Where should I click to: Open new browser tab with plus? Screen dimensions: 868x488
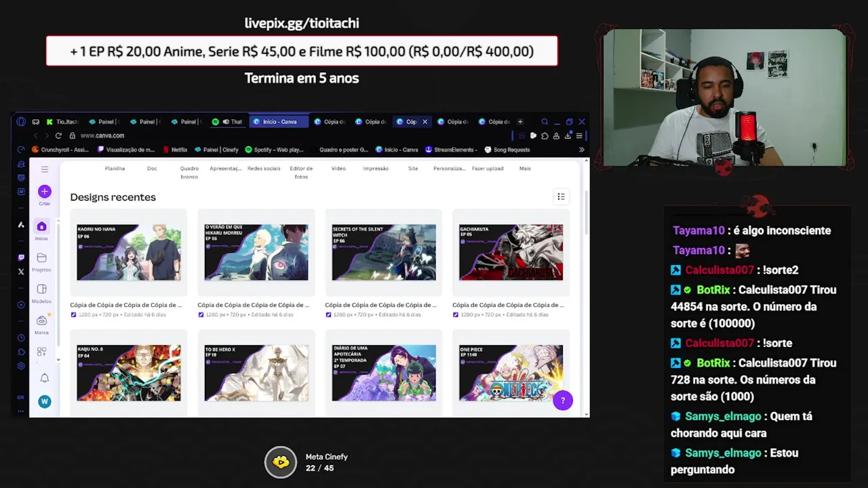coord(520,122)
